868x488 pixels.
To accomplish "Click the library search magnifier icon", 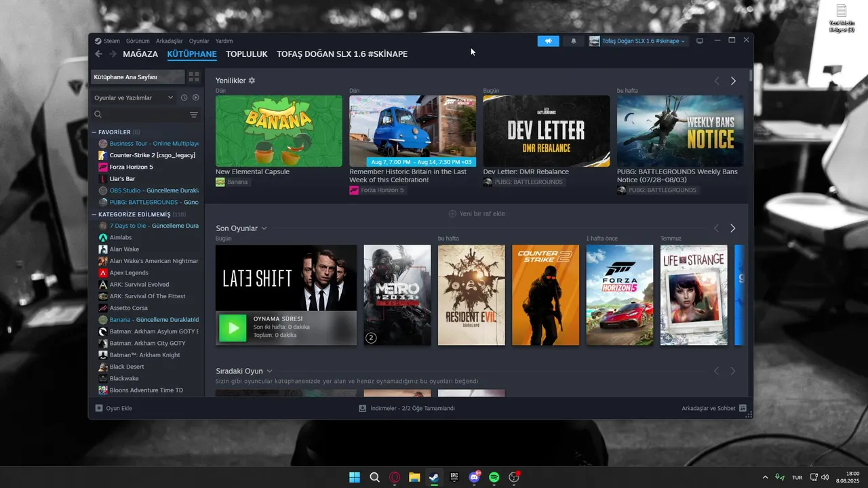I will point(98,115).
